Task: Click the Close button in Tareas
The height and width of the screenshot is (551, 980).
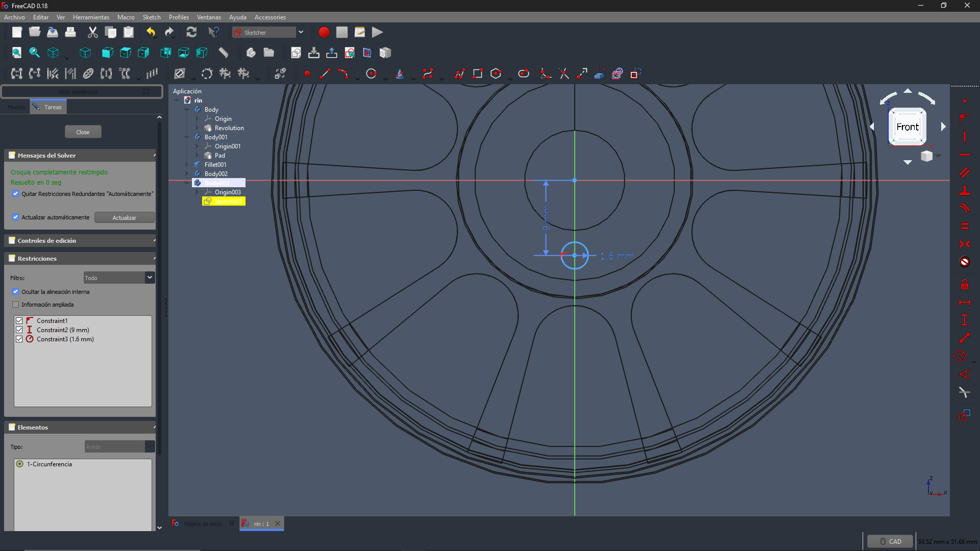Action: point(83,132)
